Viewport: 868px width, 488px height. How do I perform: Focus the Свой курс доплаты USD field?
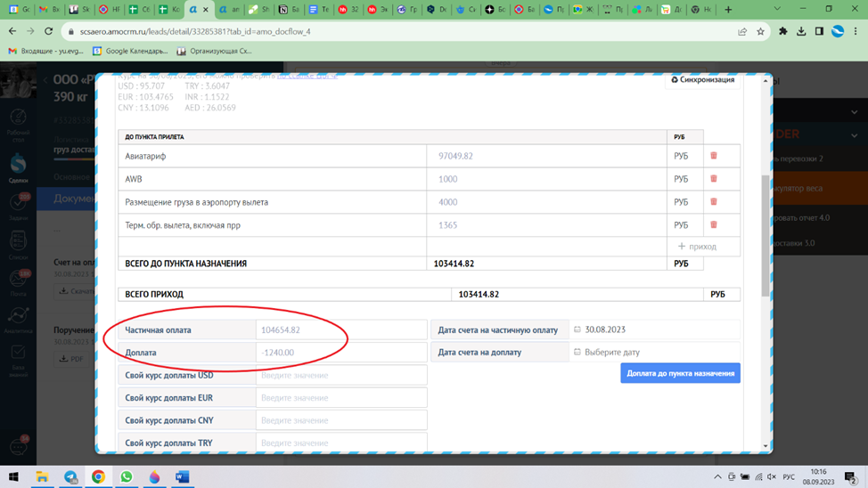pos(340,375)
